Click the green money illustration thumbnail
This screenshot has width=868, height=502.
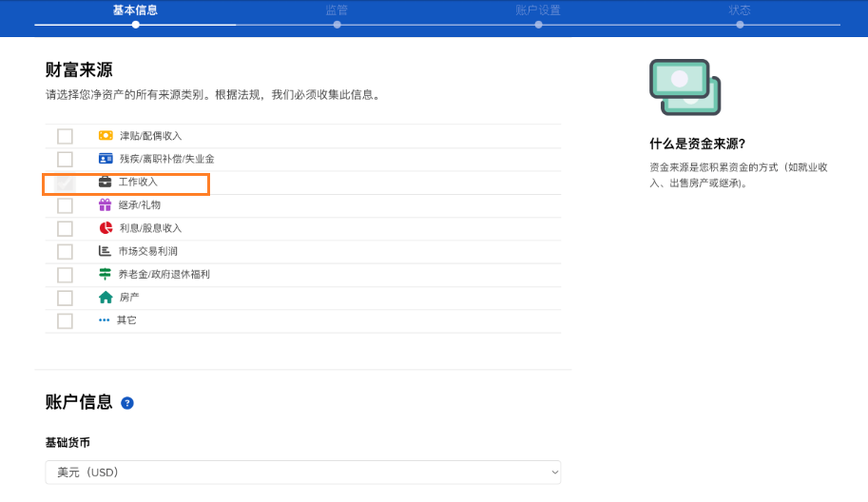point(685,87)
